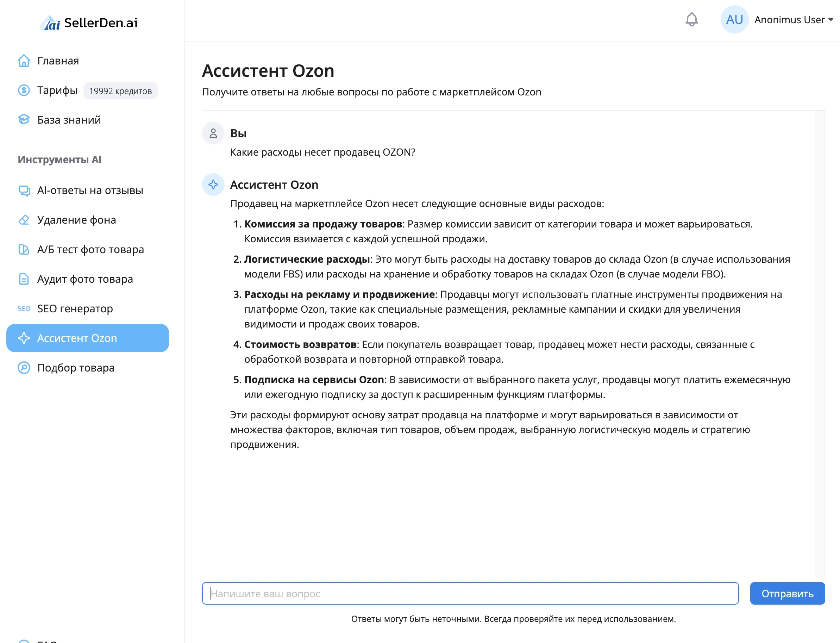The width and height of the screenshot is (840, 643).
Task: Expand the Anonimus User dropdown arrow
Action: [831, 19]
